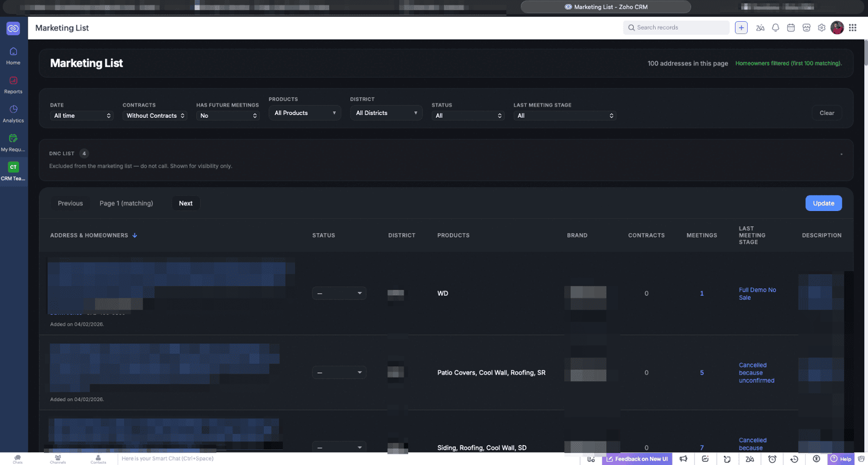Open the Contracts filter dropdown

pyautogui.click(x=155, y=116)
